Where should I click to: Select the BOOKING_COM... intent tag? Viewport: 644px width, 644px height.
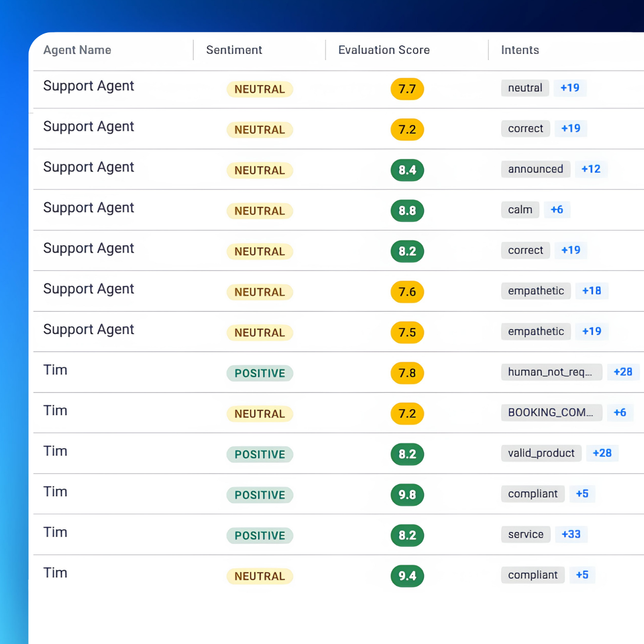pos(551,413)
